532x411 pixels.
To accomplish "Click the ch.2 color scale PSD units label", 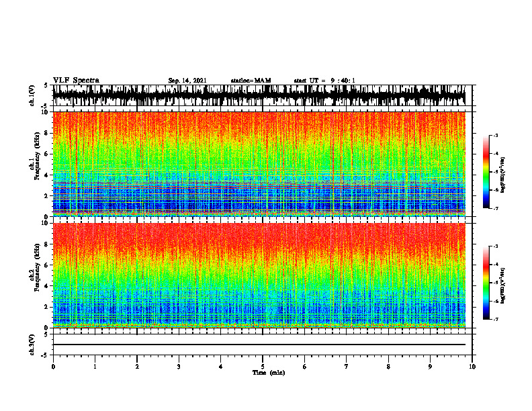I will pos(503,285).
